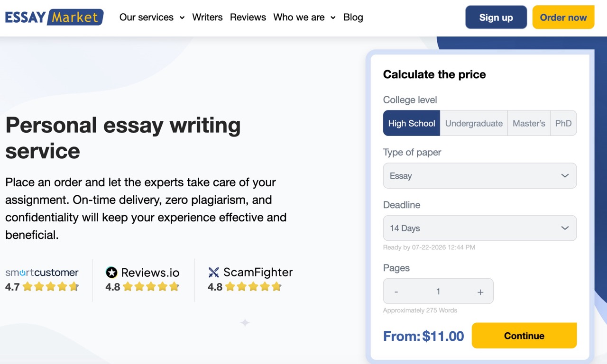Click the Reviews.io five-star rating
This screenshot has height=364, width=607.
click(x=151, y=287)
